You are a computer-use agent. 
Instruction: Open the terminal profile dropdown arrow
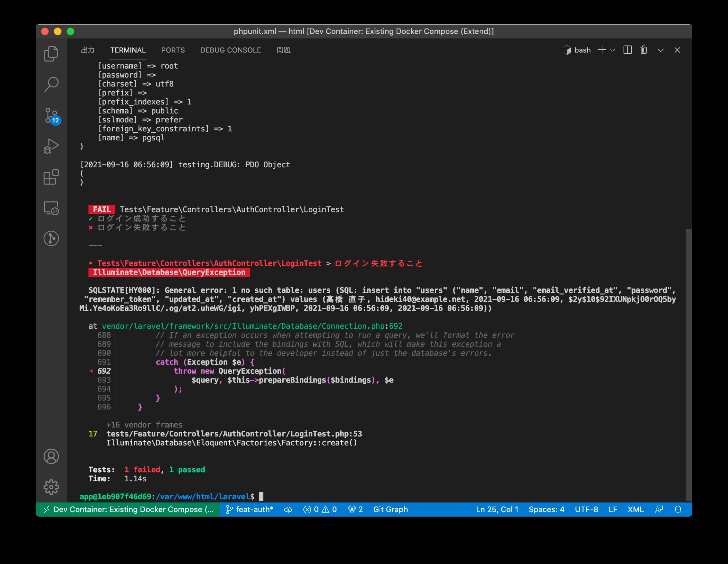(x=613, y=50)
